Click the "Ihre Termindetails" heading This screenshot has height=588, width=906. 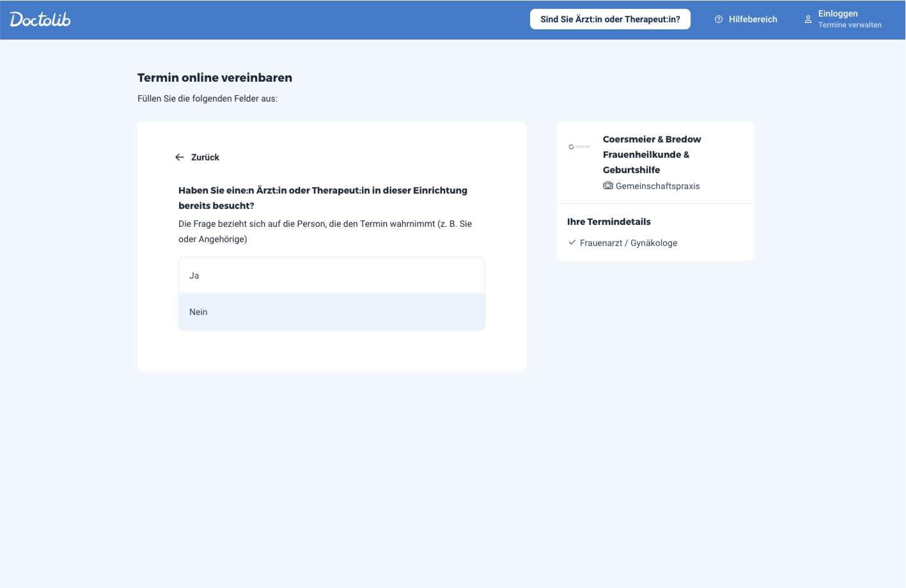coord(609,222)
